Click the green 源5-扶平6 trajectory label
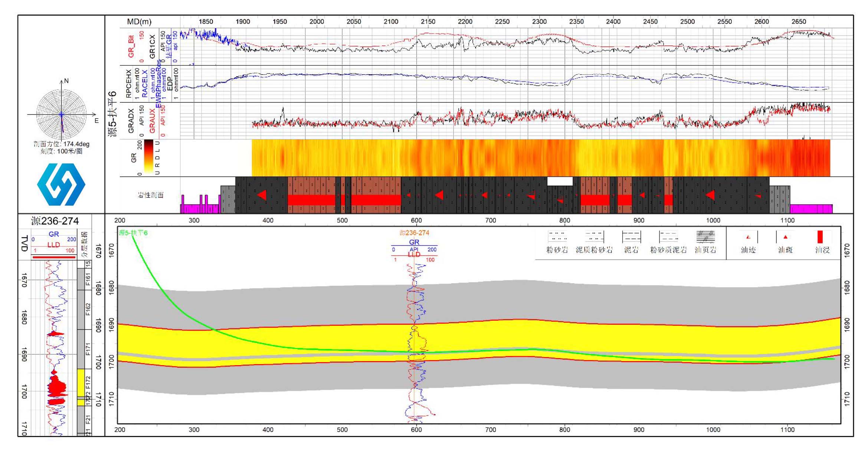This screenshot has height=452, width=868. tap(133, 233)
